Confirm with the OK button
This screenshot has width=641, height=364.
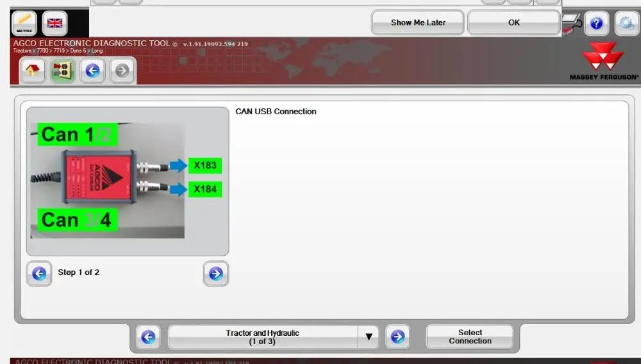(514, 22)
